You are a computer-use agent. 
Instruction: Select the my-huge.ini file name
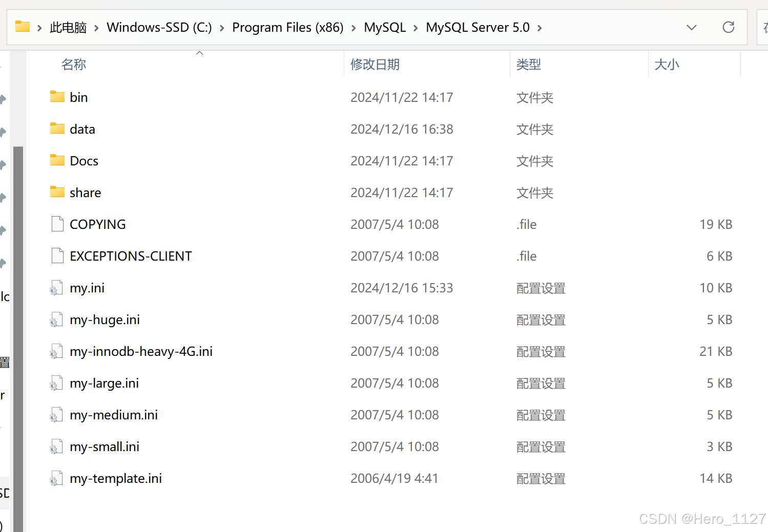pos(105,320)
